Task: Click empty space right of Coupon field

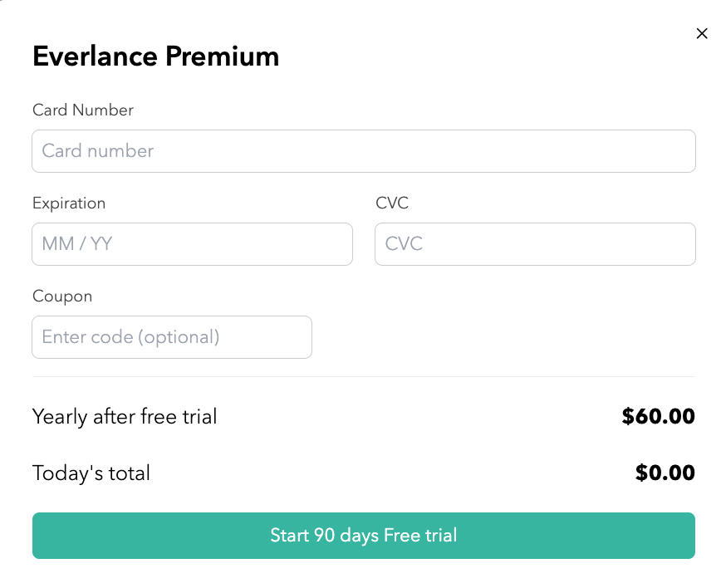Action: coord(498,337)
